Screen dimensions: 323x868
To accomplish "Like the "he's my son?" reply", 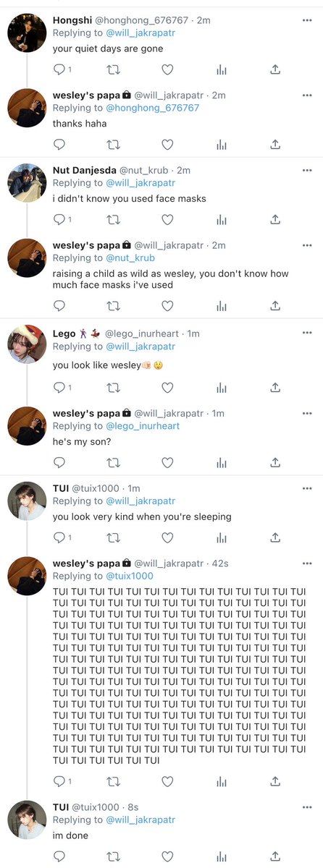I will coord(167,462).
